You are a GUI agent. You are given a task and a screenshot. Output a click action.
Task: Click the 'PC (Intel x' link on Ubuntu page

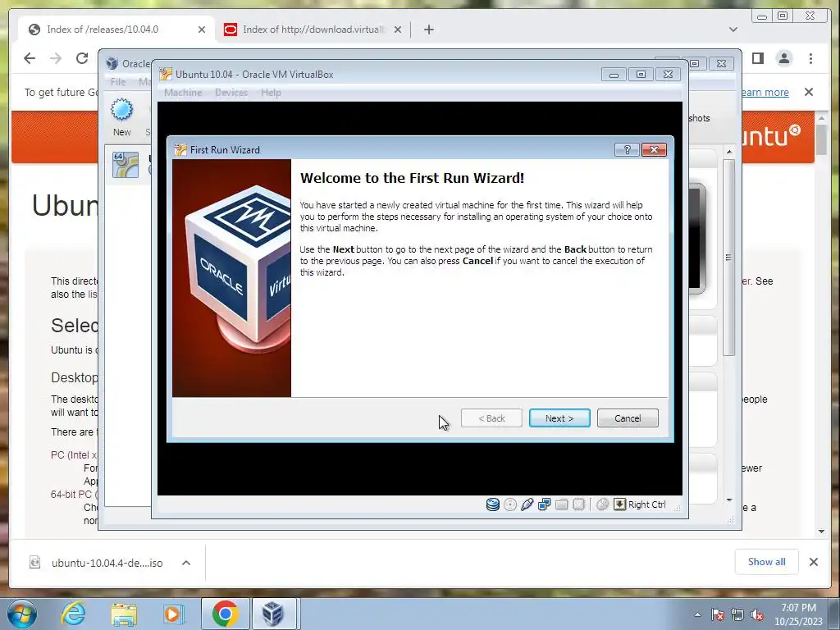(x=74, y=454)
